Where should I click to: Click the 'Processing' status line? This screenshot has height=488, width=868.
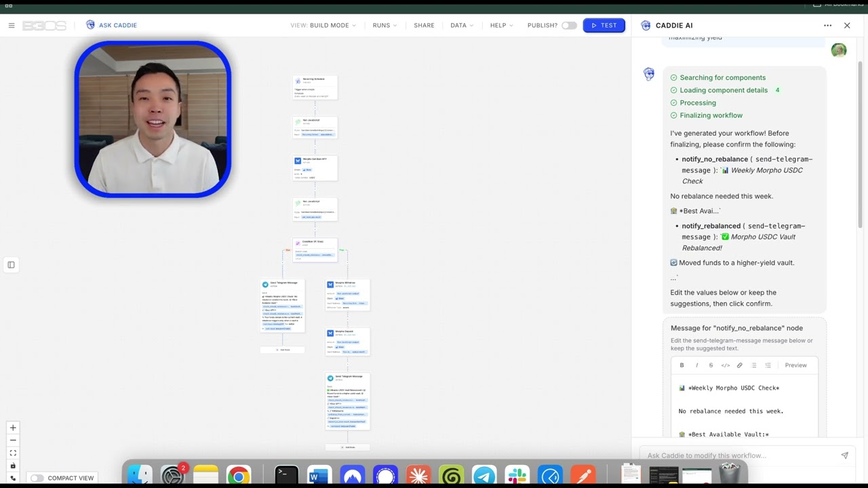coord(698,103)
